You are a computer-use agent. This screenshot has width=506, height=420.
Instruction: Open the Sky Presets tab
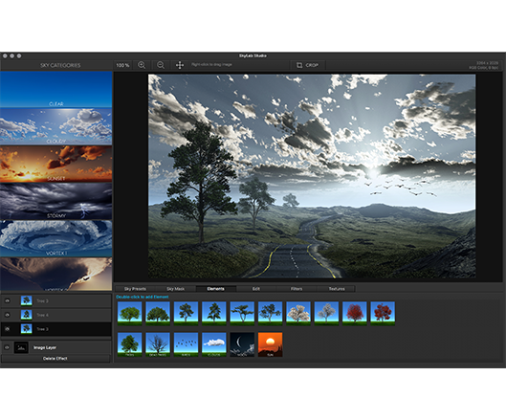(x=135, y=289)
